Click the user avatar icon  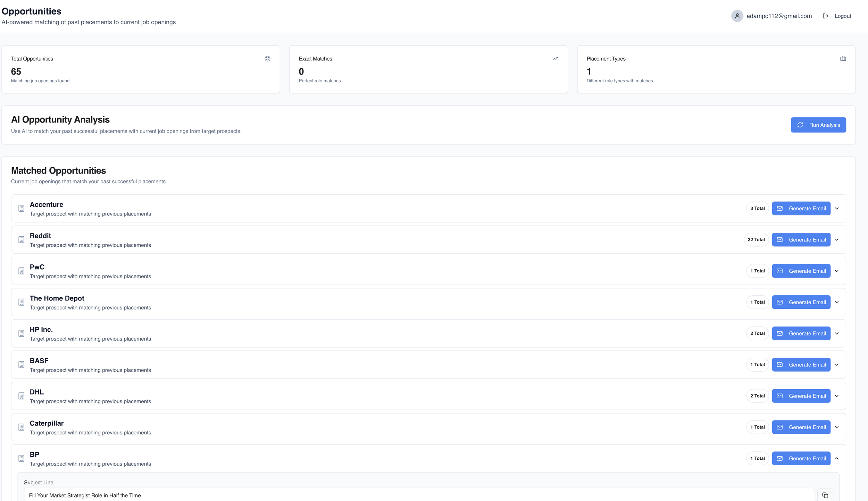click(x=737, y=16)
